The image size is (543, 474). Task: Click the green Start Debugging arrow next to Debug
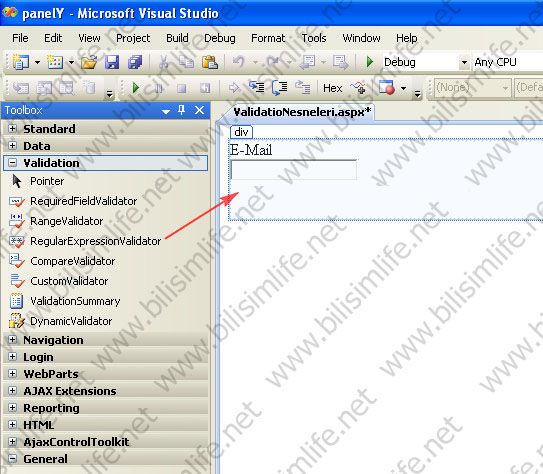pos(370,62)
